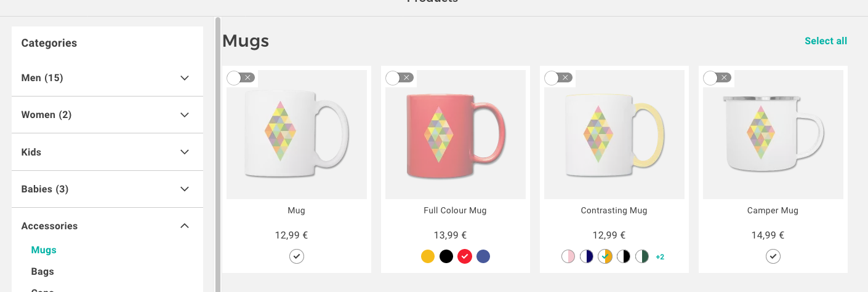This screenshot has width=868, height=292.
Task: Choose the black Full Colour Mug colour
Action: click(446, 256)
